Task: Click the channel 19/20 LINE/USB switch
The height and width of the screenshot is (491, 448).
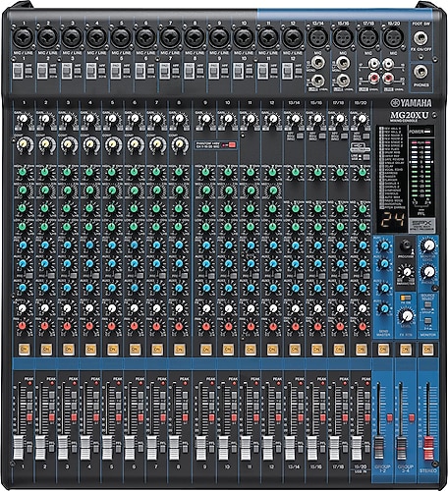Action: point(366,158)
